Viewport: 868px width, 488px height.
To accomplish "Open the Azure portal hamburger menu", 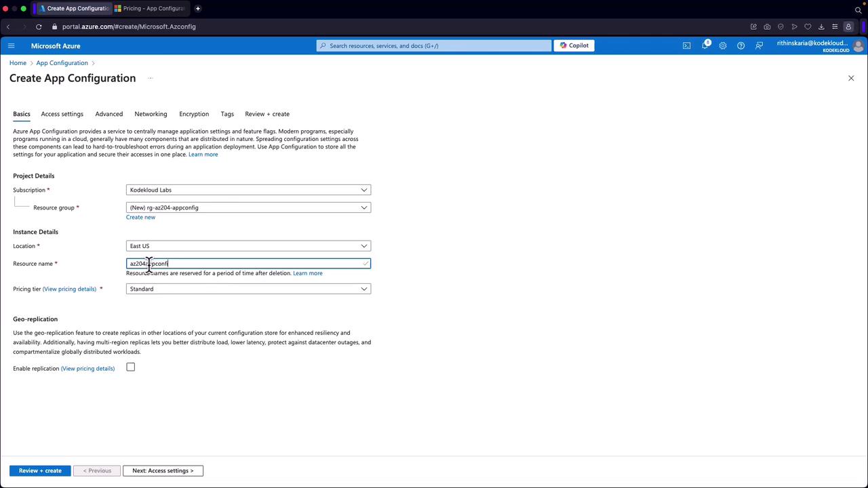I will [x=11, y=45].
